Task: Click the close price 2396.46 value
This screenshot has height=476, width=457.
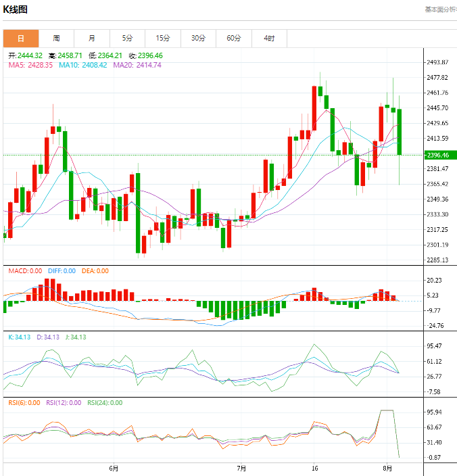Action: click(150, 55)
